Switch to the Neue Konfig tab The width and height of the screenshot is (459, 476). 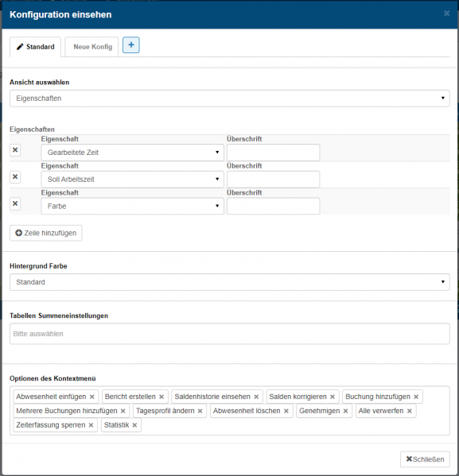tap(92, 47)
